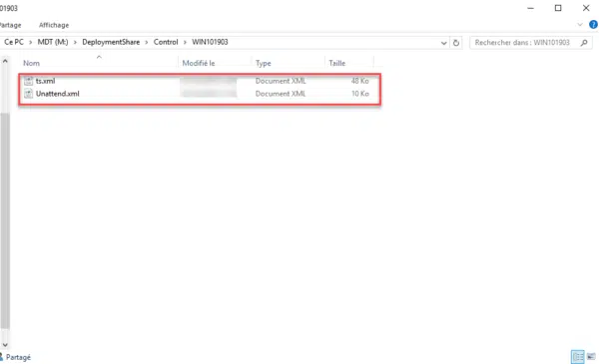The height and width of the screenshot is (364, 599).
Task: Open the Partage ribbon tab
Action: click(x=10, y=25)
